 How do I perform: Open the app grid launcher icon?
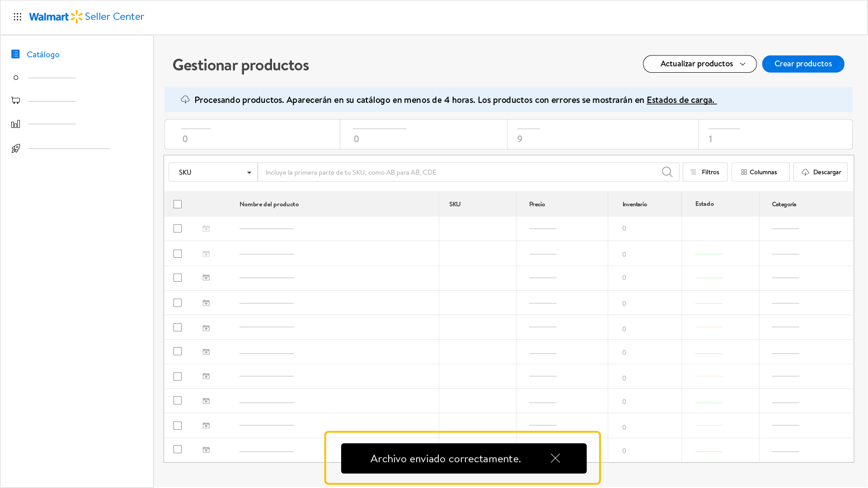click(18, 17)
